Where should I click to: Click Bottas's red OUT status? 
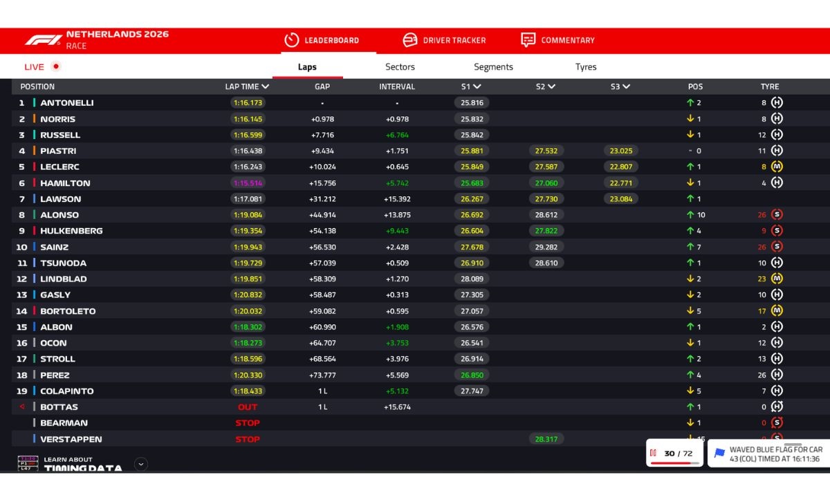248,407
